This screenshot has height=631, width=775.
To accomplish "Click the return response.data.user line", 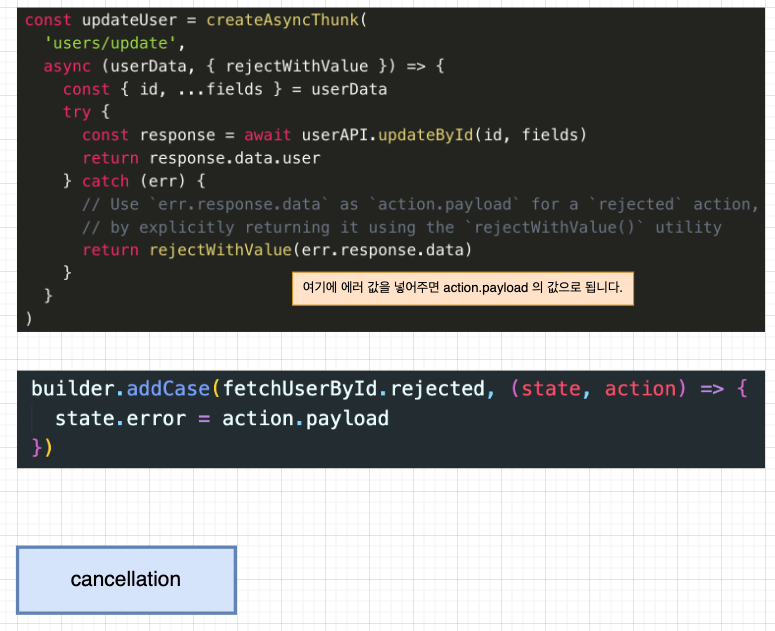I will (x=201, y=158).
